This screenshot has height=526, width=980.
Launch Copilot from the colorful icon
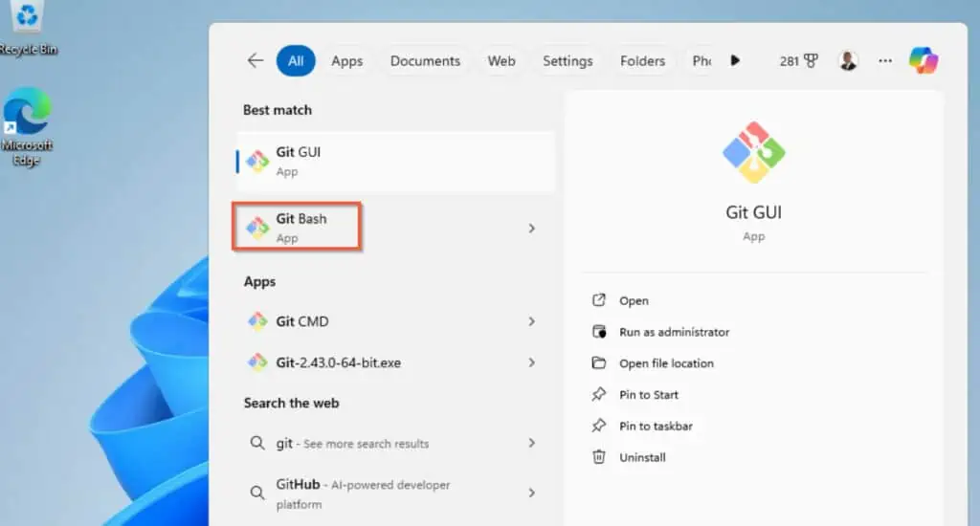coord(924,60)
